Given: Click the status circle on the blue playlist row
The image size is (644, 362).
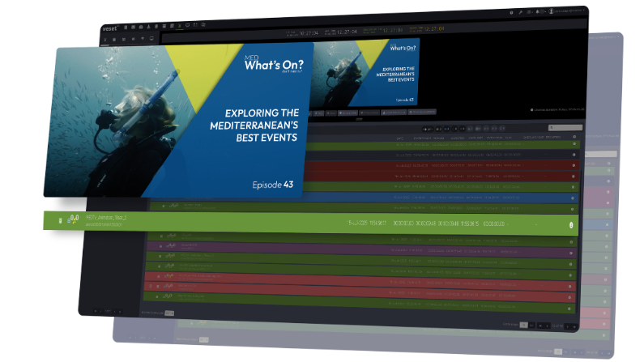Looking at the screenshot, I should point(573,198).
